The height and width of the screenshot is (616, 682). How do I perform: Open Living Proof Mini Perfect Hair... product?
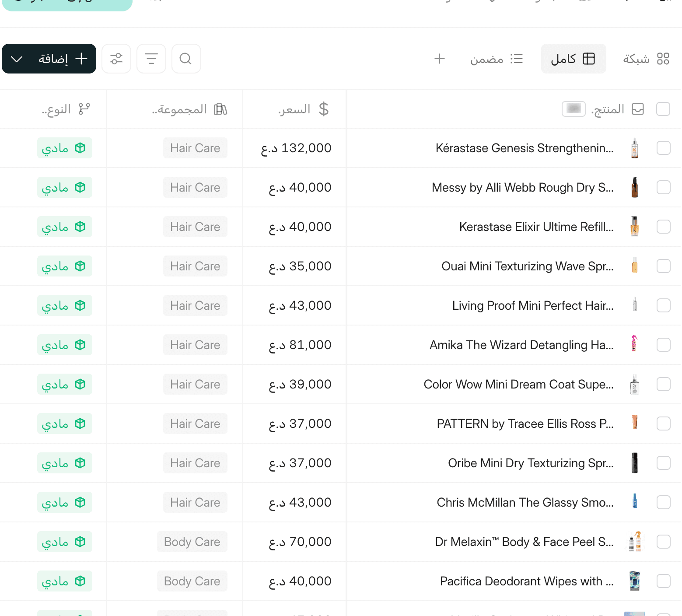(533, 306)
